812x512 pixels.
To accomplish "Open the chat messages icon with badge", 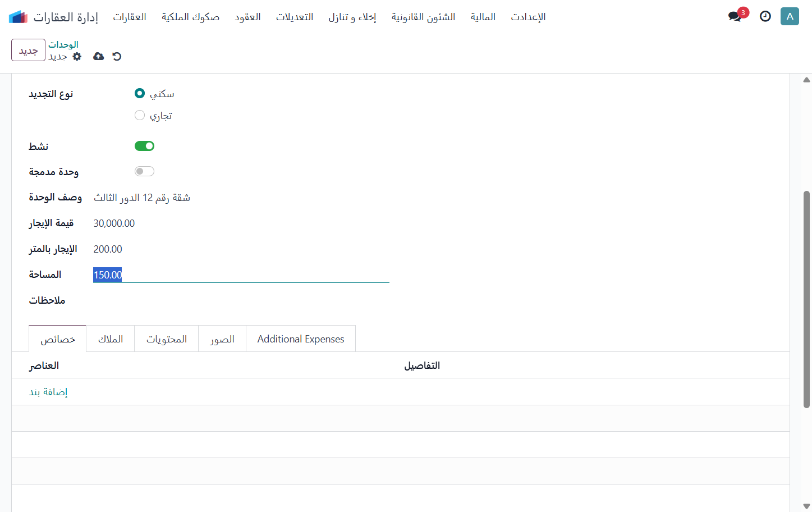I will [735, 16].
